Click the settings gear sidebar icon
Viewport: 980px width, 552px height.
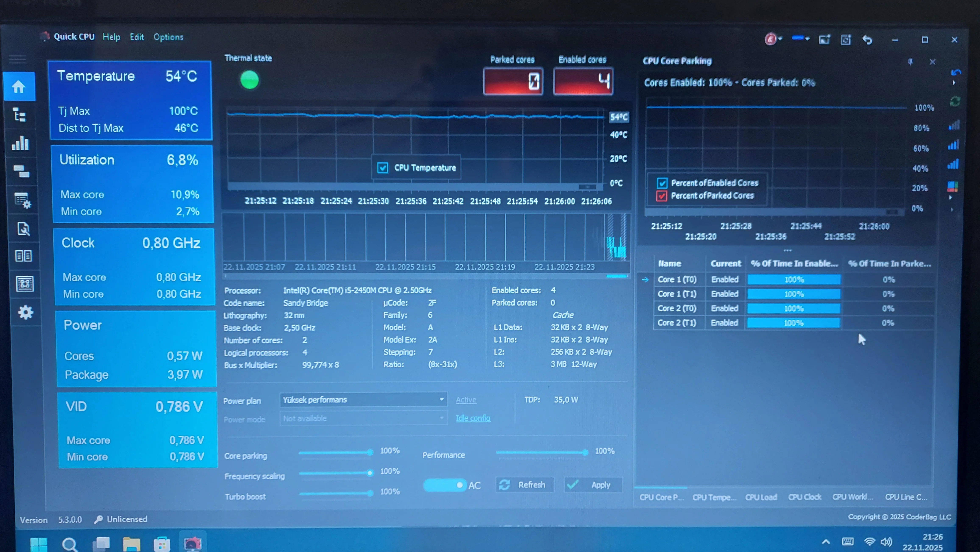click(x=25, y=312)
